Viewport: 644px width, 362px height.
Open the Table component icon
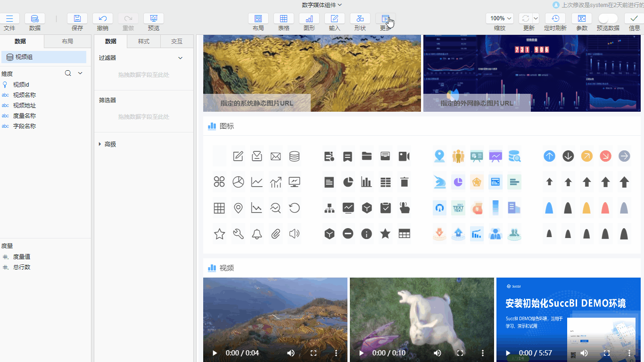tap(284, 19)
